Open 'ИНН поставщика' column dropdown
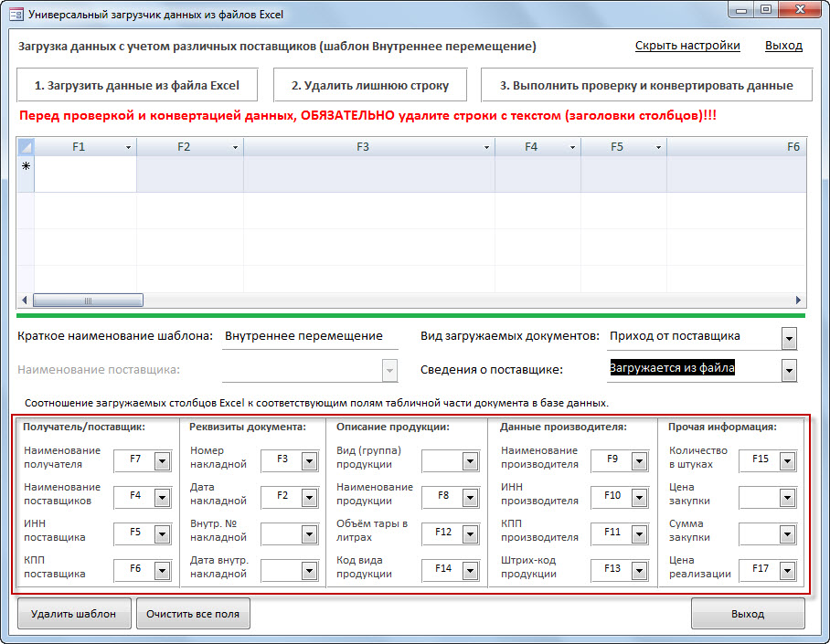Screen dimensions: 830x644 click(162, 534)
